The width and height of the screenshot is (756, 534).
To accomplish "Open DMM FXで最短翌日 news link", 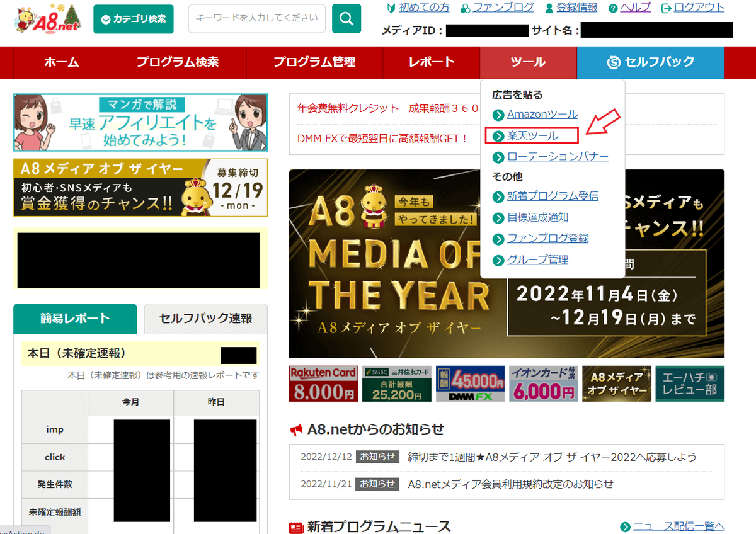I will pyautogui.click(x=382, y=138).
